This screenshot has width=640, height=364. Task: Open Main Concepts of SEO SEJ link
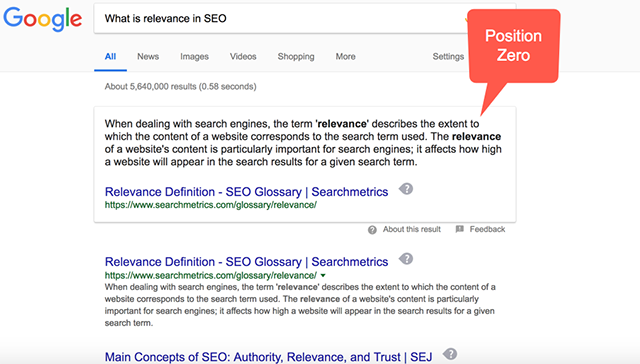click(268, 357)
